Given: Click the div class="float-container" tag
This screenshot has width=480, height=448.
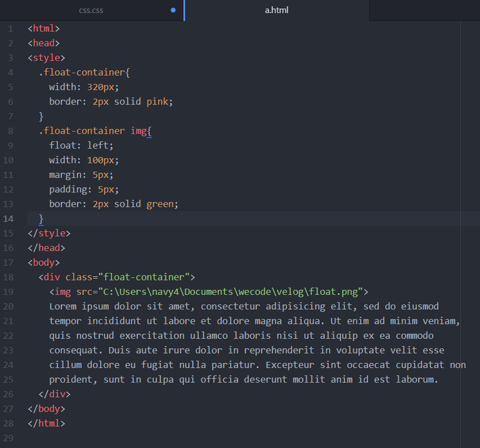Looking at the screenshot, I should click(117, 277).
